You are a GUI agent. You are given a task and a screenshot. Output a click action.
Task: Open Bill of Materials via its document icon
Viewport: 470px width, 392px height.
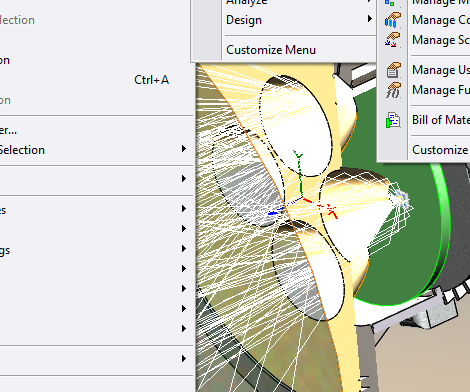393,120
